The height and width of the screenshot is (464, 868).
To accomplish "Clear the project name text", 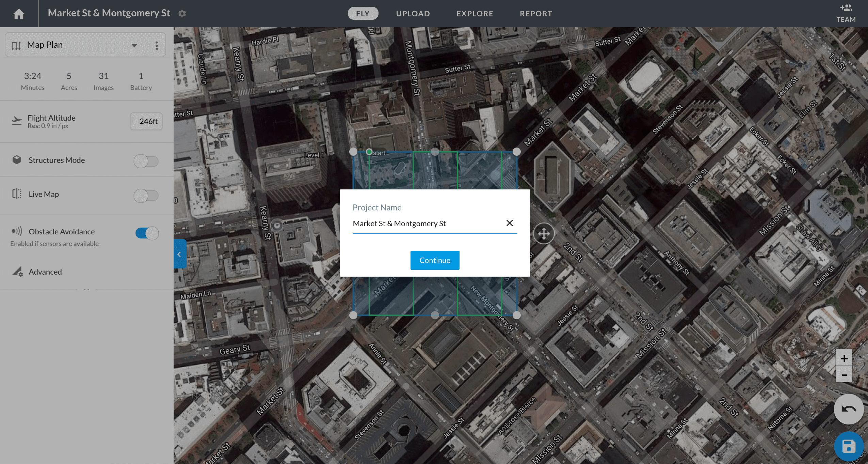I will click(x=510, y=223).
